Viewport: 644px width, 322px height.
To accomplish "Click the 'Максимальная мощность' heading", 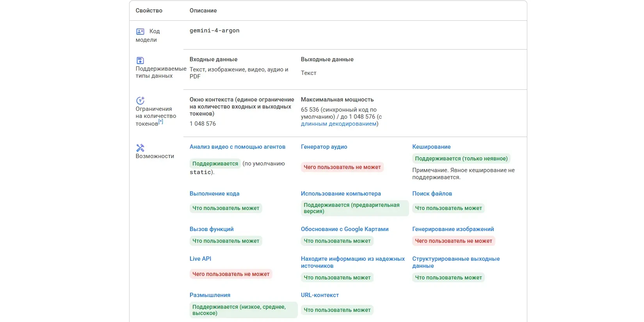I will pos(337,100).
